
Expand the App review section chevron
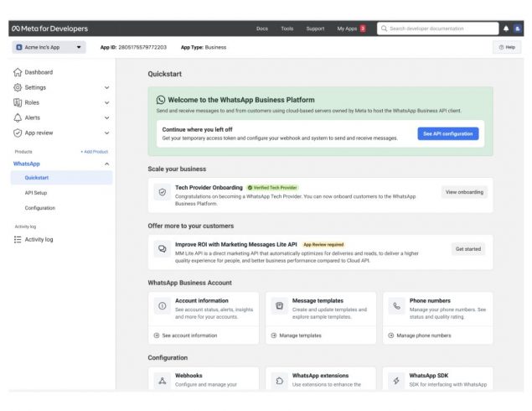107,133
